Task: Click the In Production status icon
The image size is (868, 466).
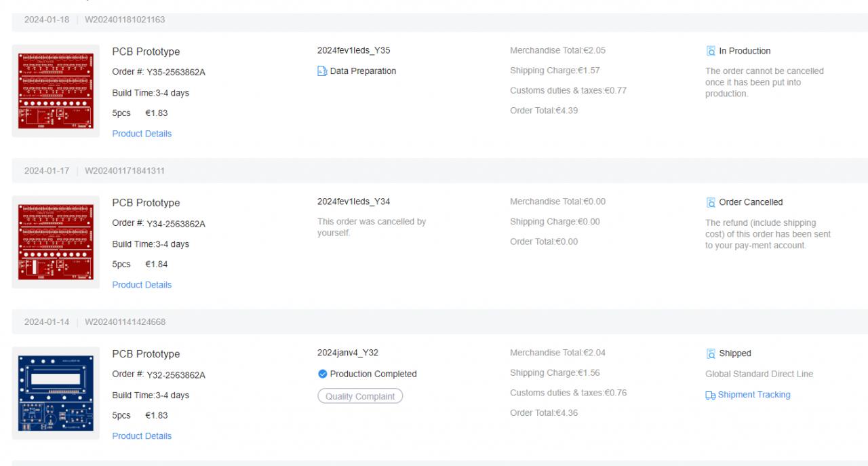Action: coord(711,51)
